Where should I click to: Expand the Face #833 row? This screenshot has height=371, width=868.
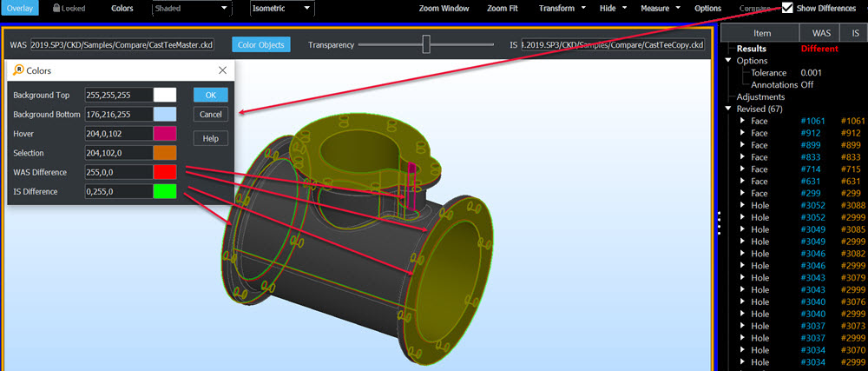coord(743,157)
